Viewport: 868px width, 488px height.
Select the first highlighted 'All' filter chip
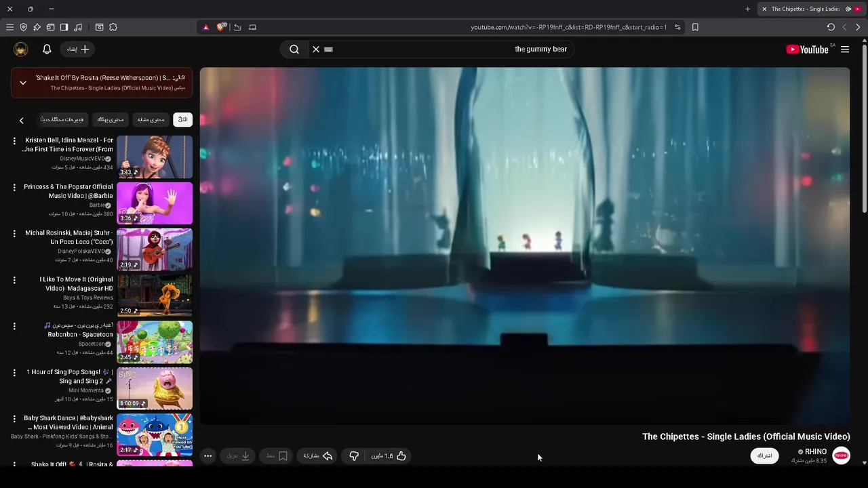182,120
